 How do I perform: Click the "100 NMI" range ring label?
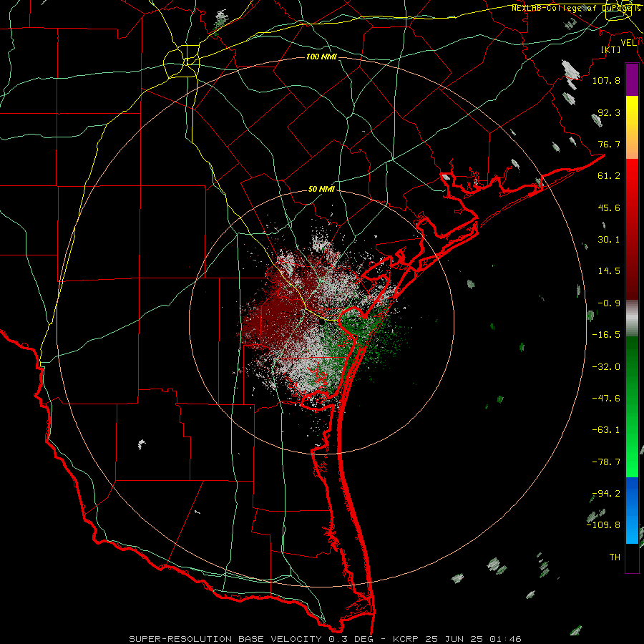click(x=321, y=57)
